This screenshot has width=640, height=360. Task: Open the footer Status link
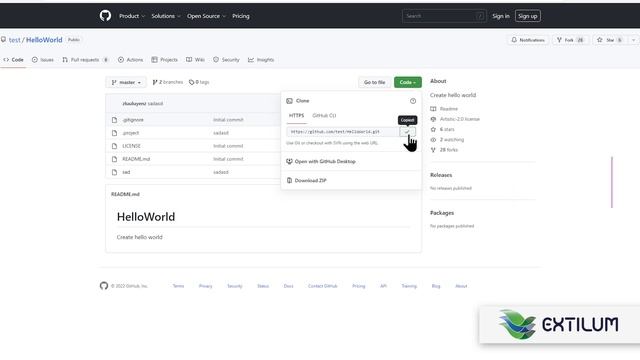tap(263, 286)
